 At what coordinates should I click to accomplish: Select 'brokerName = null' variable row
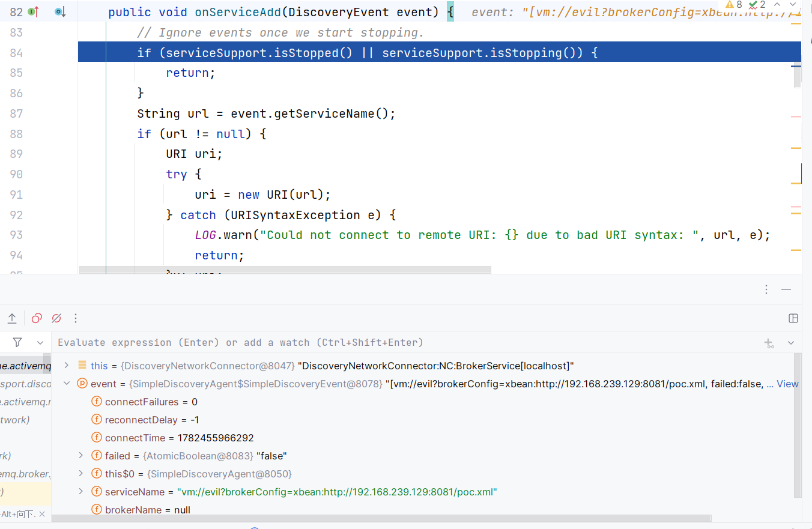[x=424, y=510]
